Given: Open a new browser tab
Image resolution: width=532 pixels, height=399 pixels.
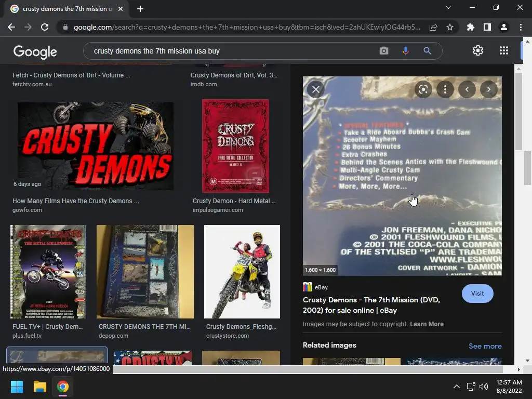Looking at the screenshot, I should pos(140,9).
